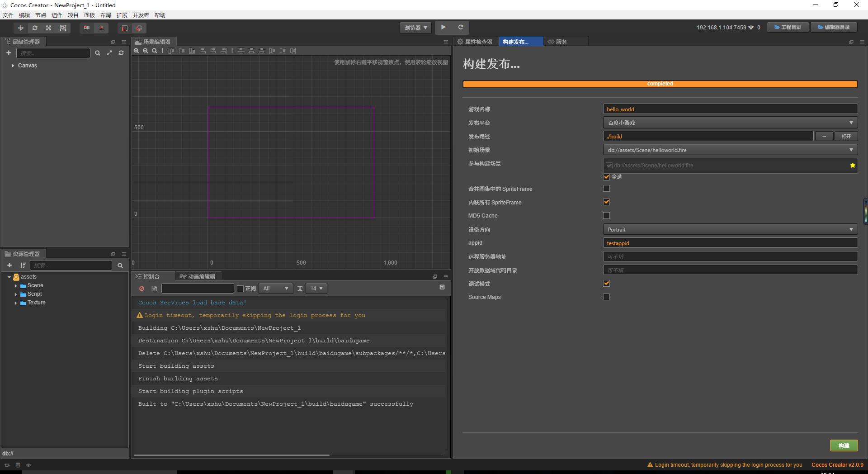Viewport: 868px width, 474px height.
Task: Select the rotate transform tool in toolbar
Action: click(35, 28)
